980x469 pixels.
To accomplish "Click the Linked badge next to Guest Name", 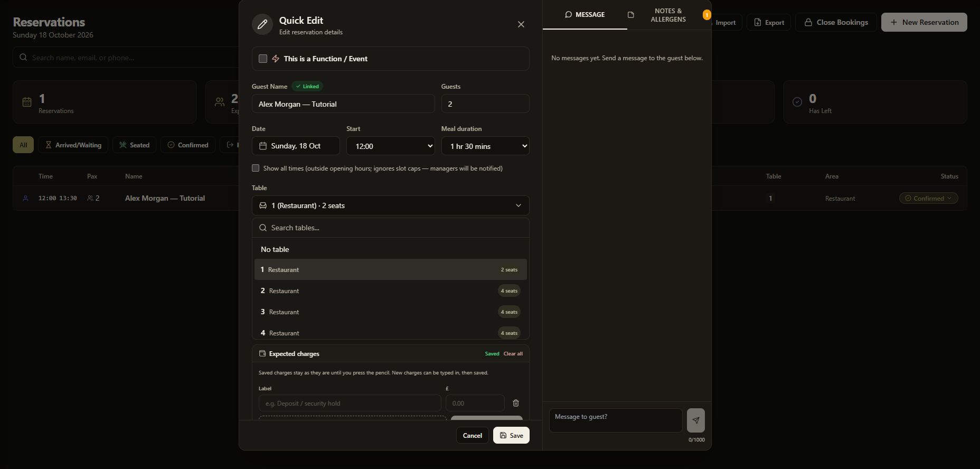I will point(307,86).
